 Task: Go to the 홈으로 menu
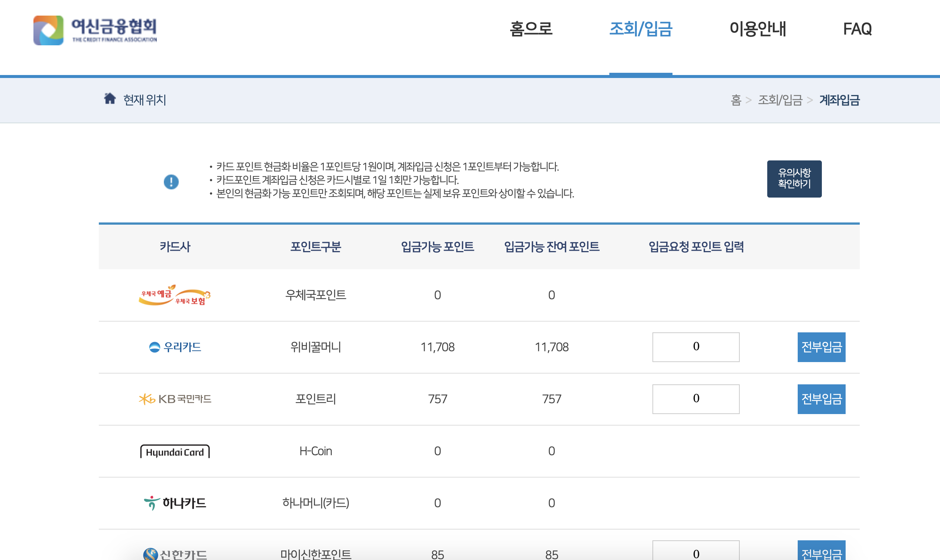pyautogui.click(x=531, y=29)
